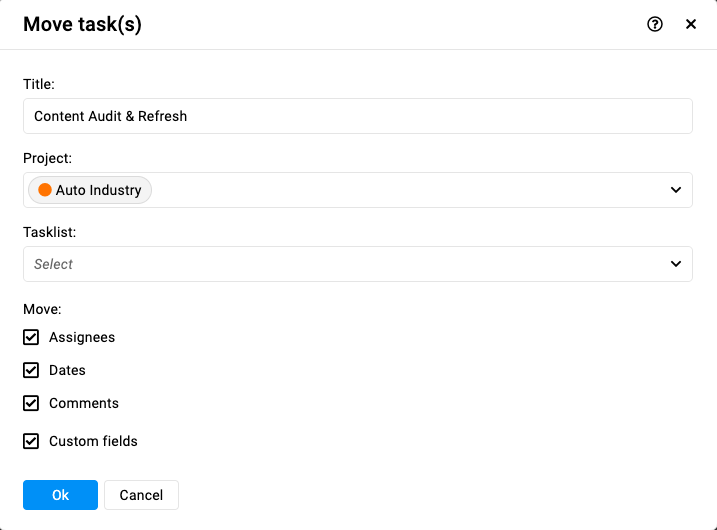Open the Tasklist Select placeholder field

tap(358, 264)
